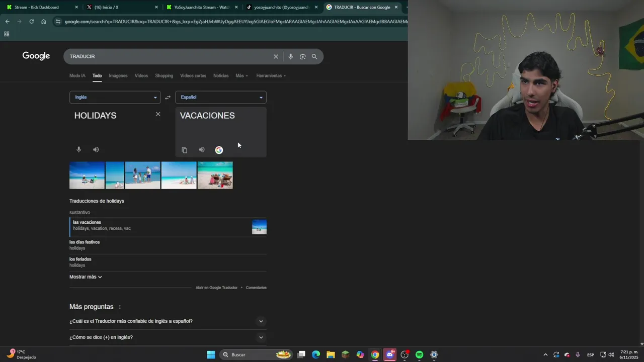Switch to Shopping tab
The height and width of the screenshot is (362, 644).
[164, 76]
